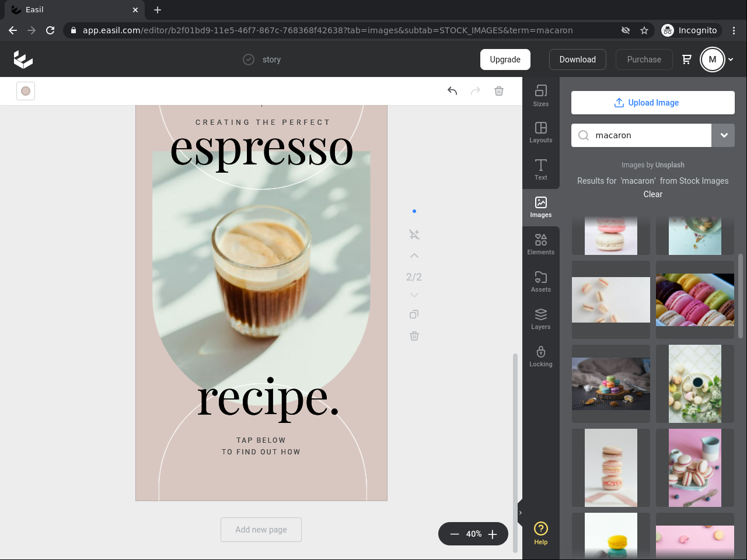The width and height of the screenshot is (747, 560).
Task: Collapse the side panel arrow
Action: (521, 513)
